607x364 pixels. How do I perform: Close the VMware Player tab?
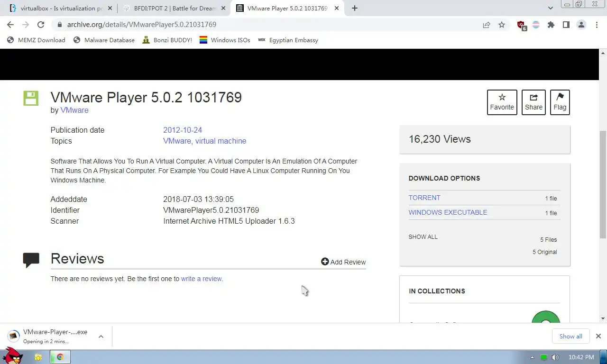pos(336,8)
